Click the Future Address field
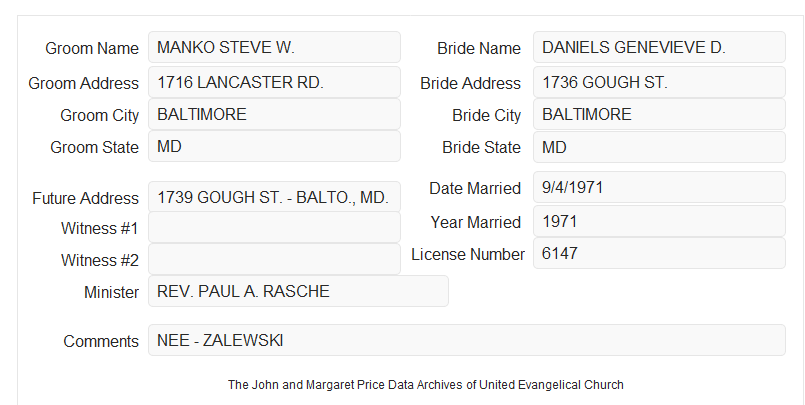805x405 pixels. [x=274, y=197]
